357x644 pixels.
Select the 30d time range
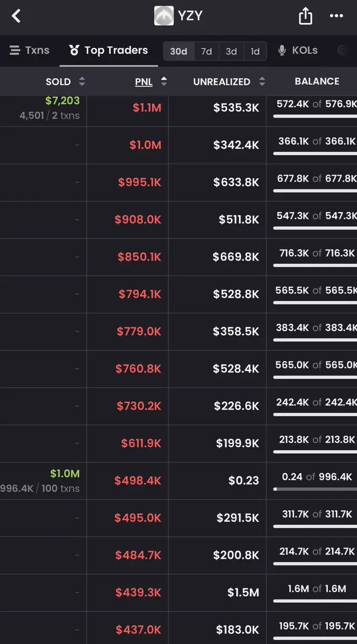[178, 52]
